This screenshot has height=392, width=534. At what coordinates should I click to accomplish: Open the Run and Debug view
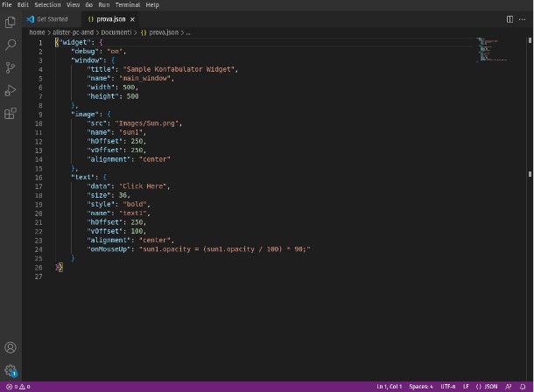pyautogui.click(x=11, y=90)
